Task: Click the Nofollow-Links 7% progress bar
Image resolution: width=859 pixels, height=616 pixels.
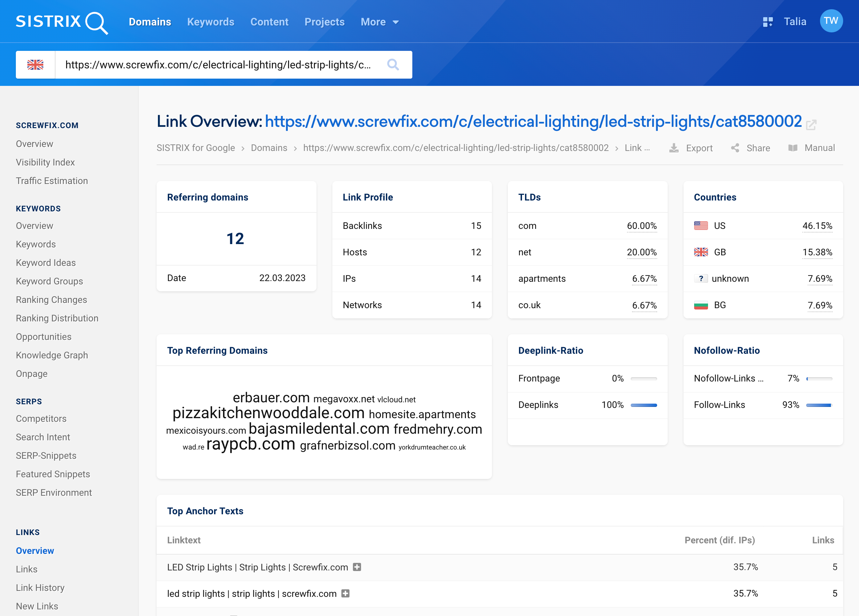Action: pos(819,379)
